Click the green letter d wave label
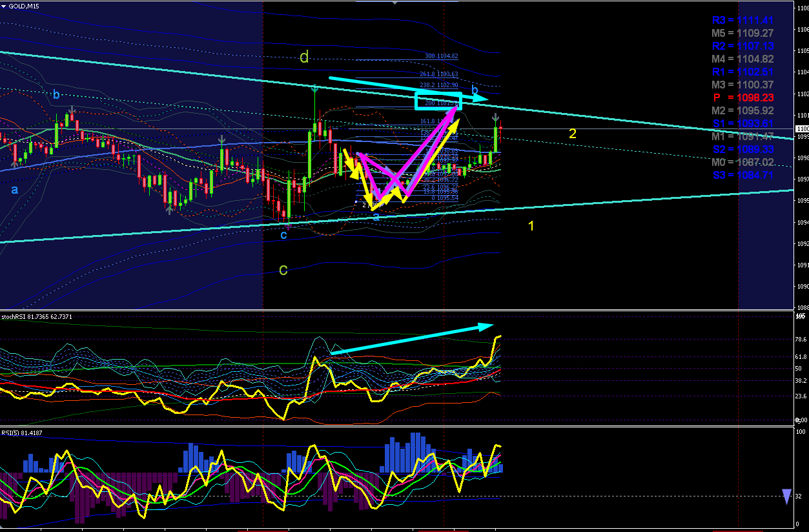 click(304, 57)
